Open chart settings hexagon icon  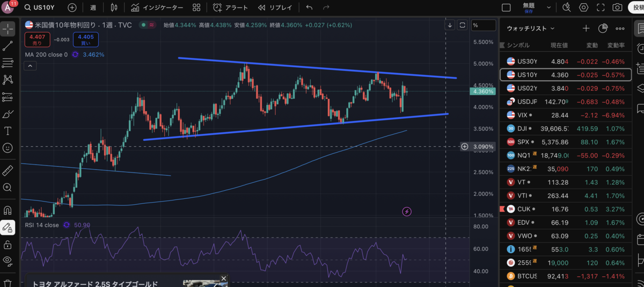(x=584, y=8)
